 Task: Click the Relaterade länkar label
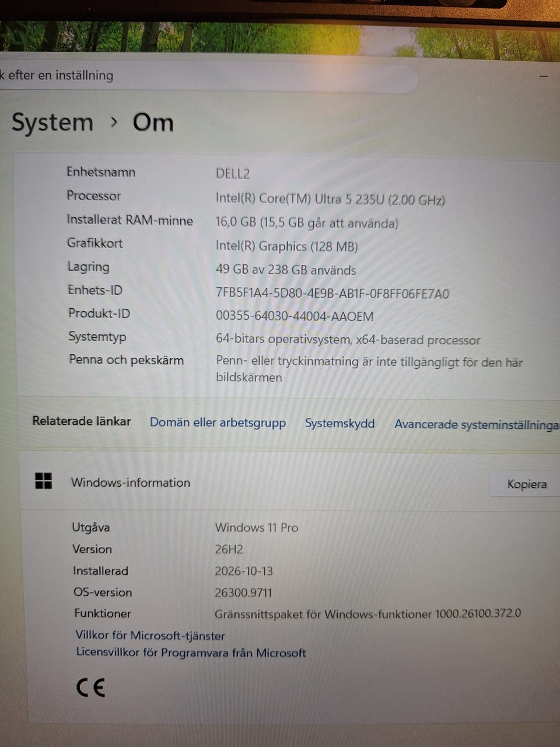[x=82, y=421]
